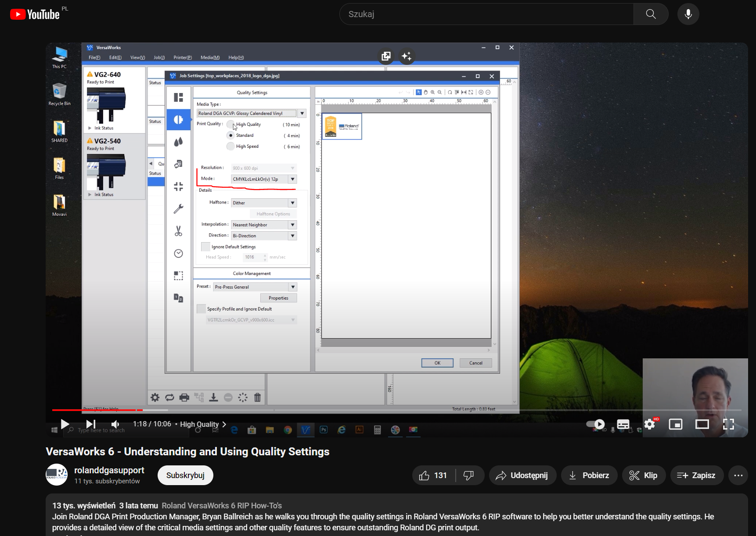The height and width of the screenshot is (536, 756).
Task: Open the Layout tab icon in Job Settings sidebar
Action: pyautogui.click(x=178, y=97)
